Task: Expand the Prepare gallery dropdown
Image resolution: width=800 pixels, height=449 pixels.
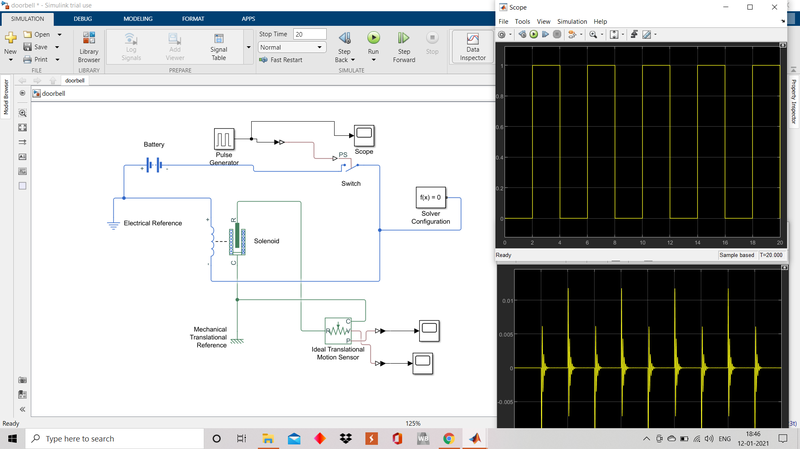Action: (x=248, y=47)
